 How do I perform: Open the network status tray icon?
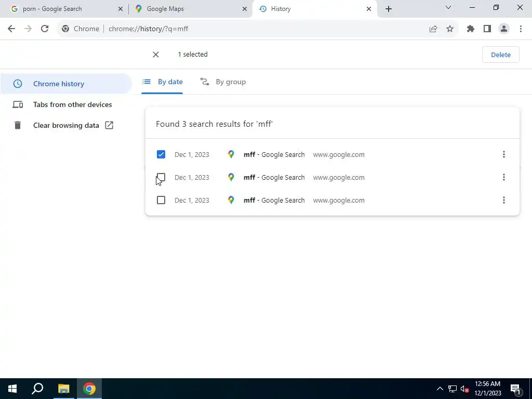453,389
